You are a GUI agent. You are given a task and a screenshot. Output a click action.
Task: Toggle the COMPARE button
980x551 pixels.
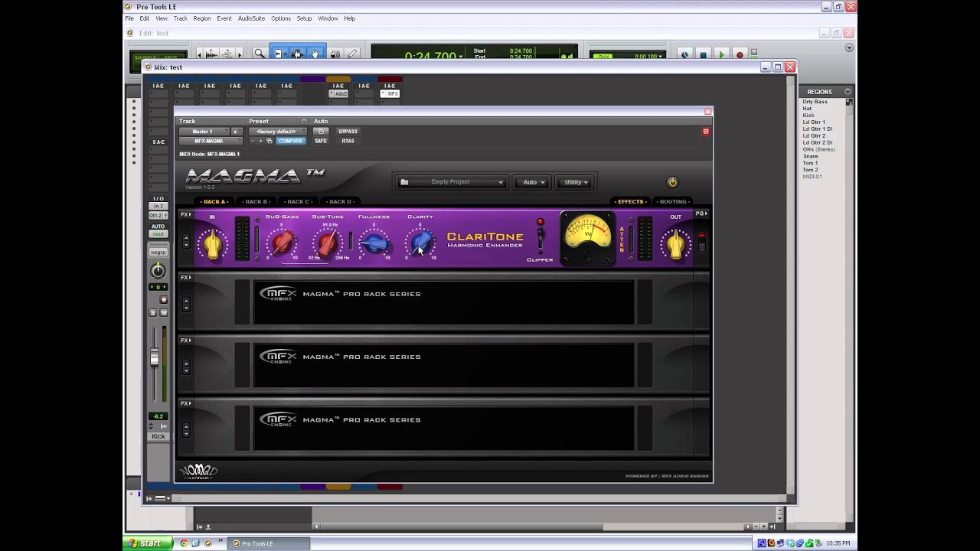click(290, 141)
